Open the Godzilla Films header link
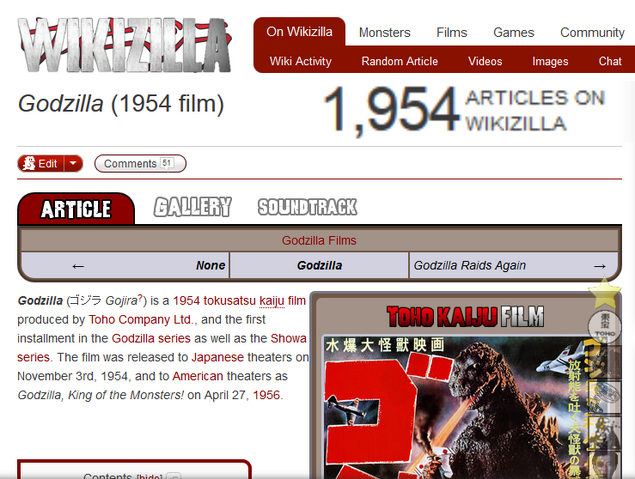635x479 pixels. click(319, 241)
